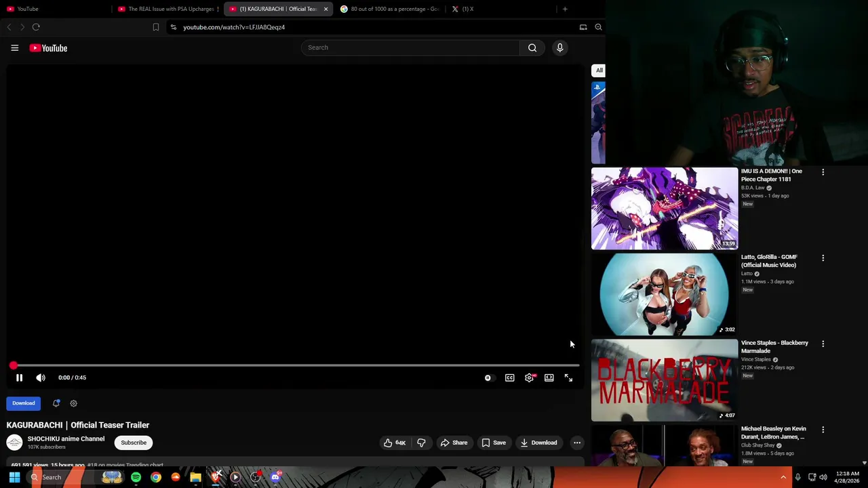
Task: Open the player settings gear
Action: (530, 378)
